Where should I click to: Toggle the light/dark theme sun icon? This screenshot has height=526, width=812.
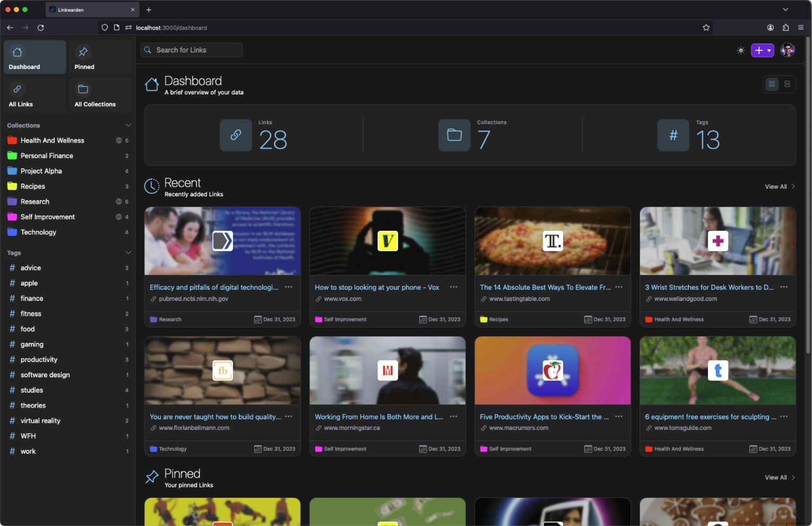(741, 50)
